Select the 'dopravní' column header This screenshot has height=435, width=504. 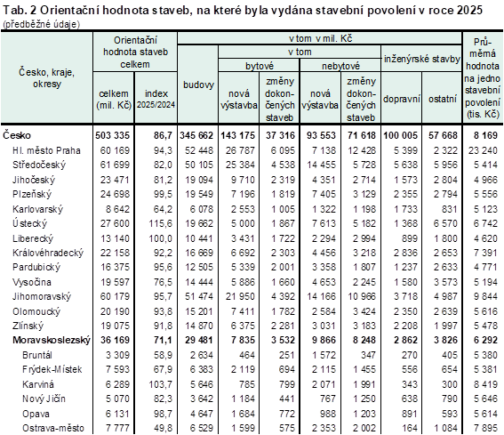pos(402,99)
